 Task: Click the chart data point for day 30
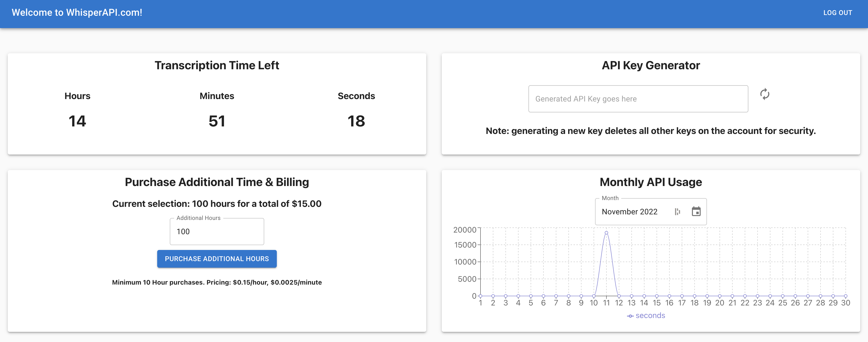tap(845, 296)
